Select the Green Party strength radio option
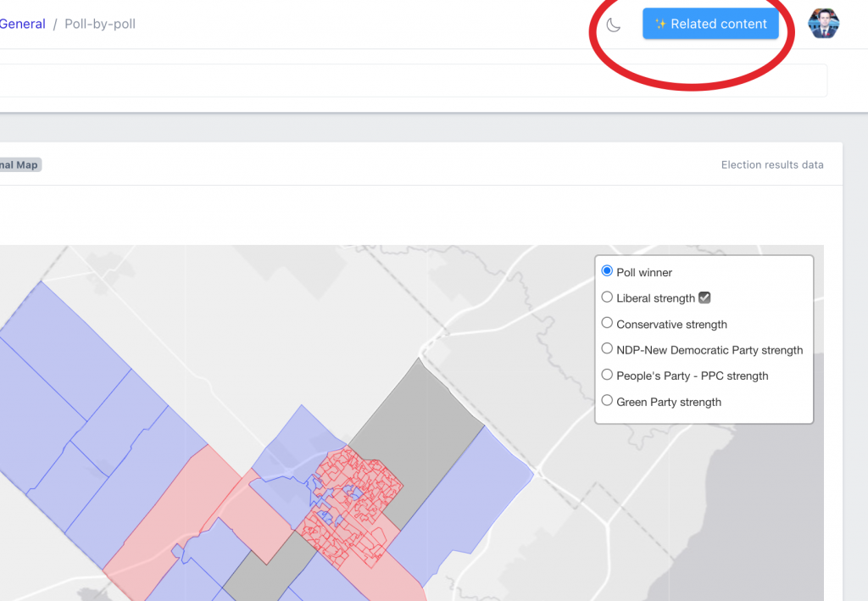This screenshot has width=868, height=601. click(607, 401)
